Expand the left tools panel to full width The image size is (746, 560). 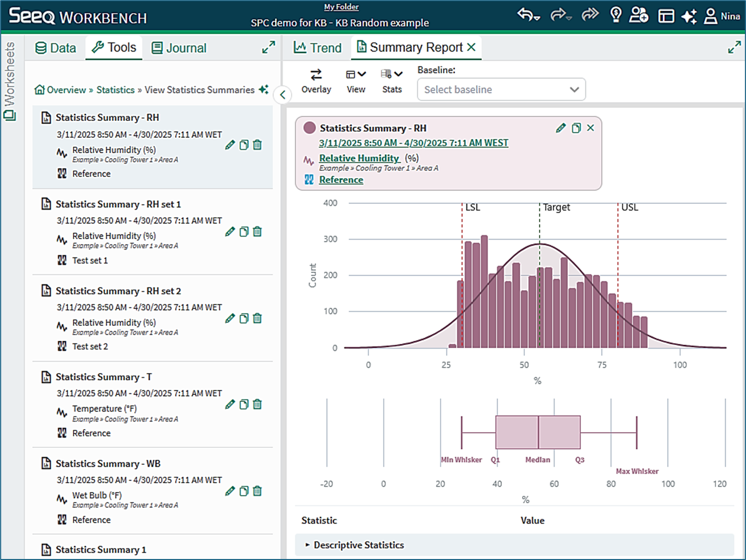click(x=268, y=48)
